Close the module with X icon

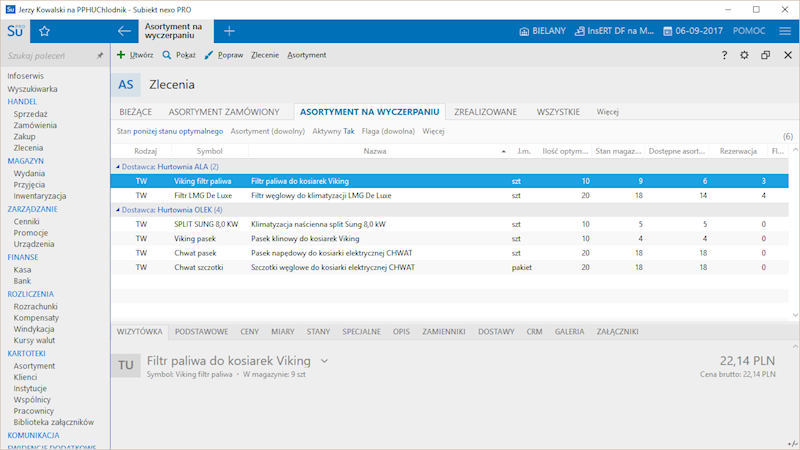tap(788, 55)
